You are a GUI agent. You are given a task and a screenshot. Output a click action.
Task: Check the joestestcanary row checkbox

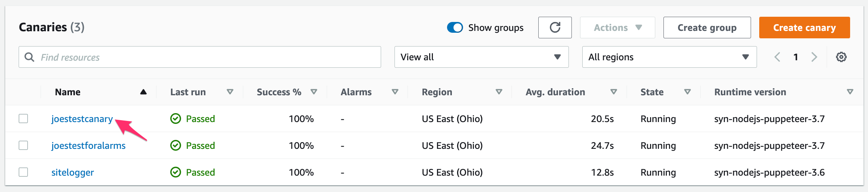pos(23,119)
